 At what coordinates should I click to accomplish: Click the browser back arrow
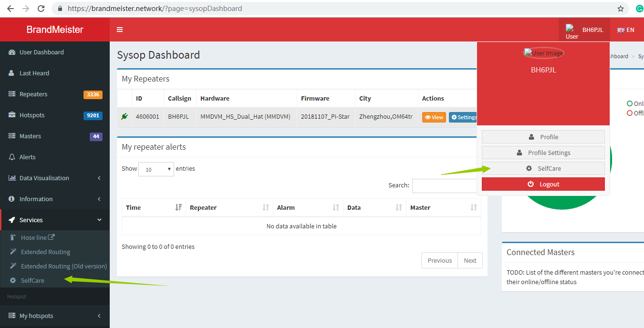click(x=10, y=9)
